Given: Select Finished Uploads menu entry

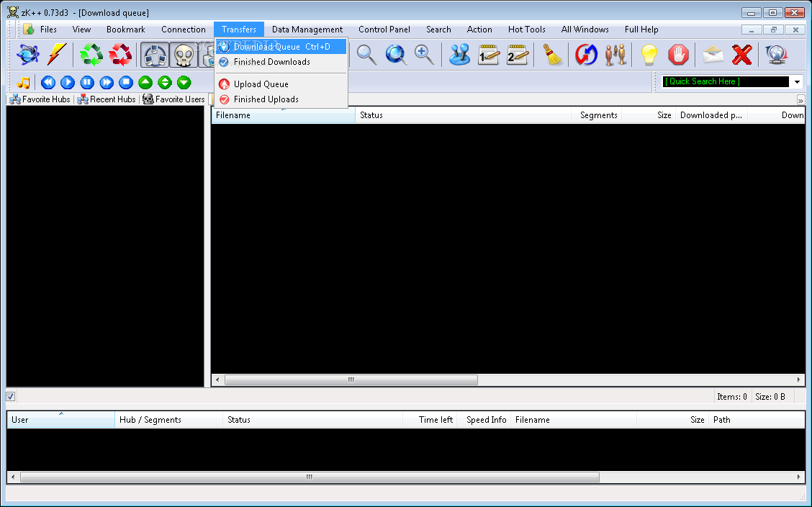Looking at the screenshot, I should point(281,99).
